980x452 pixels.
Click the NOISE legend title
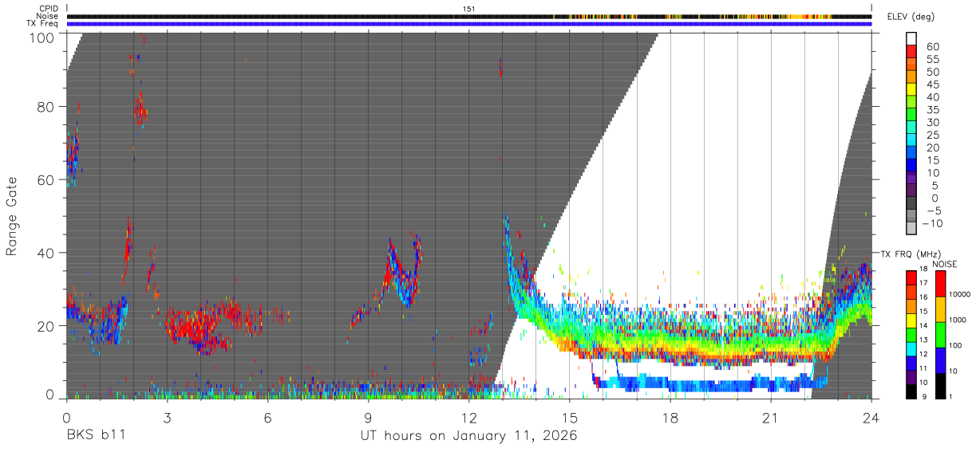[x=944, y=264]
